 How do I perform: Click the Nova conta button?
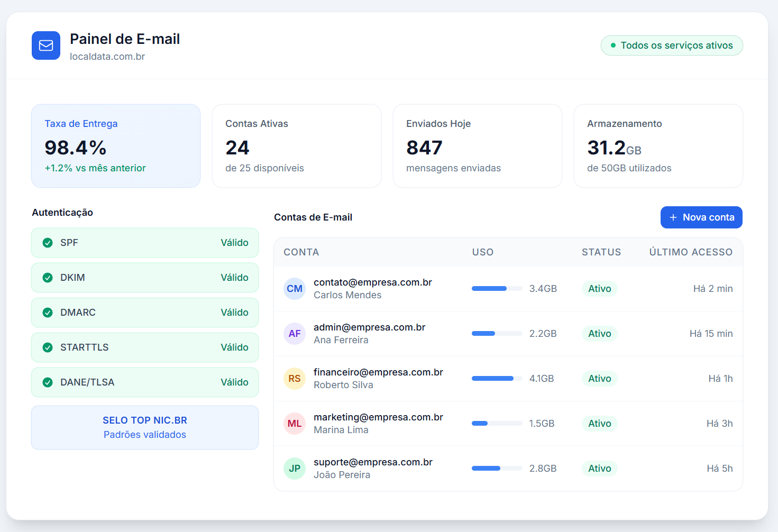[x=701, y=217]
